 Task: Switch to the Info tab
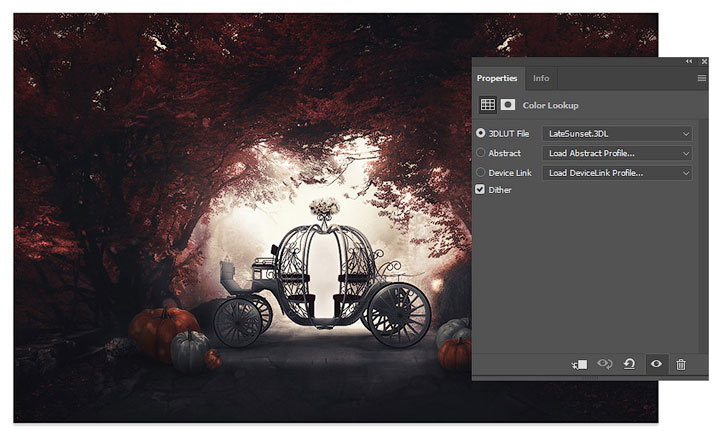pos(541,78)
